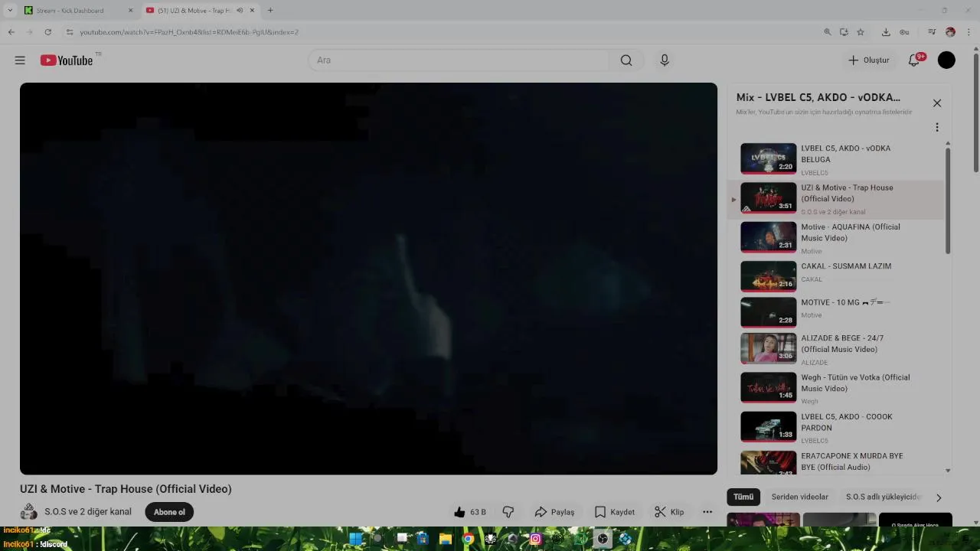Bookmark this page with star icon
This screenshot has height=551, width=980.
pos(861,32)
